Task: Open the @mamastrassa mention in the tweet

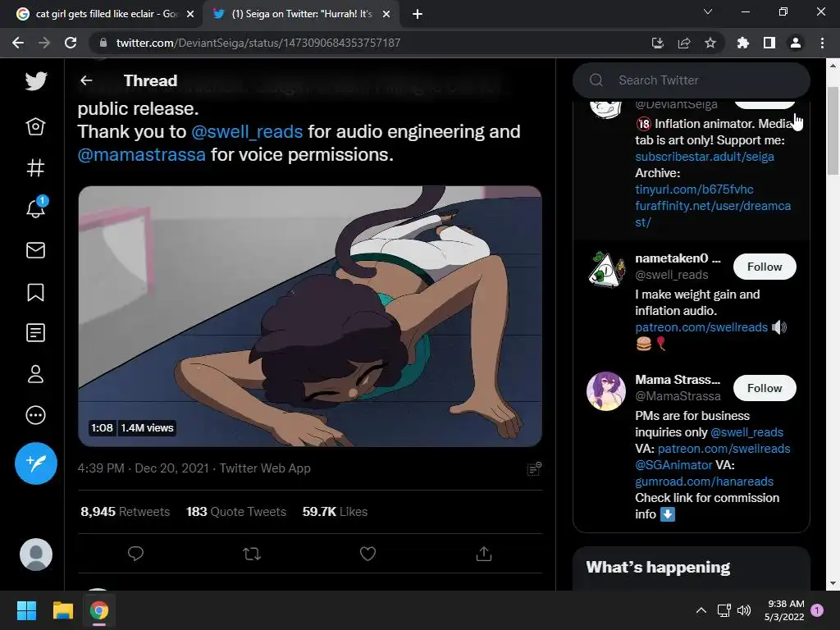Action: point(142,155)
